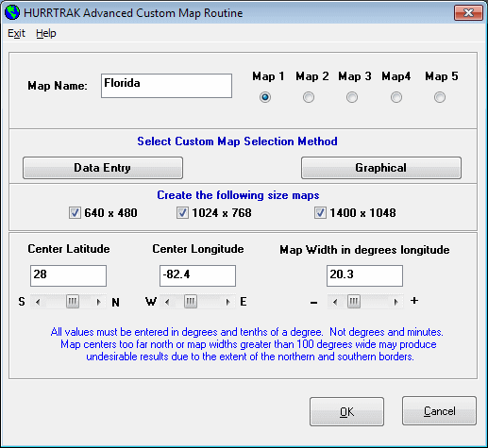Click left arrow of Center Longitude scrollbar

[167, 302]
